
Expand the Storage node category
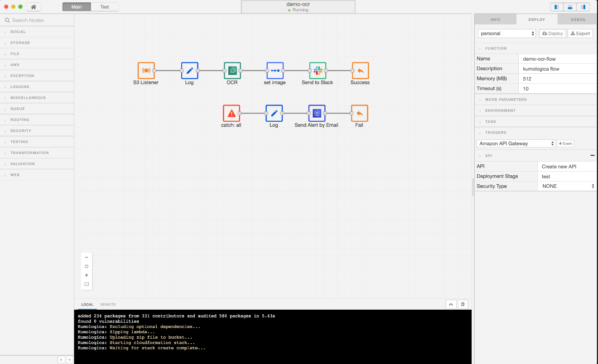click(37, 43)
